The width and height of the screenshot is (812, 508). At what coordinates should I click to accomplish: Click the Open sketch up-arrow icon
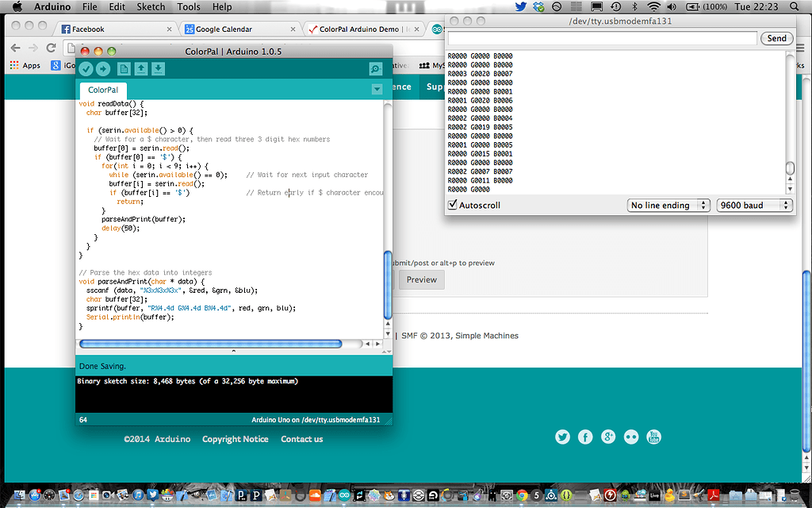click(x=141, y=69)
